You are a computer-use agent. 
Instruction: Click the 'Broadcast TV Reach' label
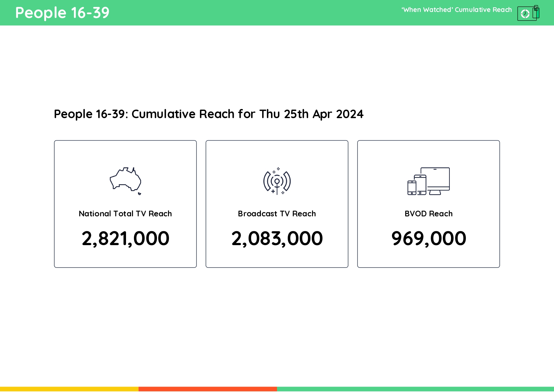(x=277, y=214)
